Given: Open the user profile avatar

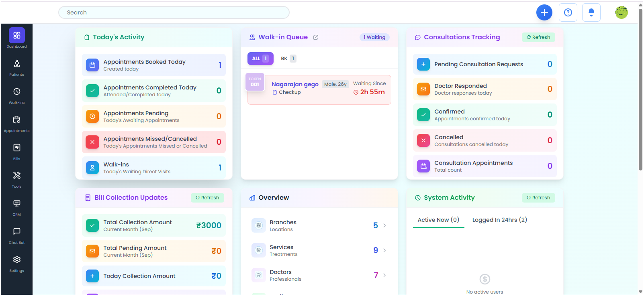Looking at the screenshot, I should point(621,12).
